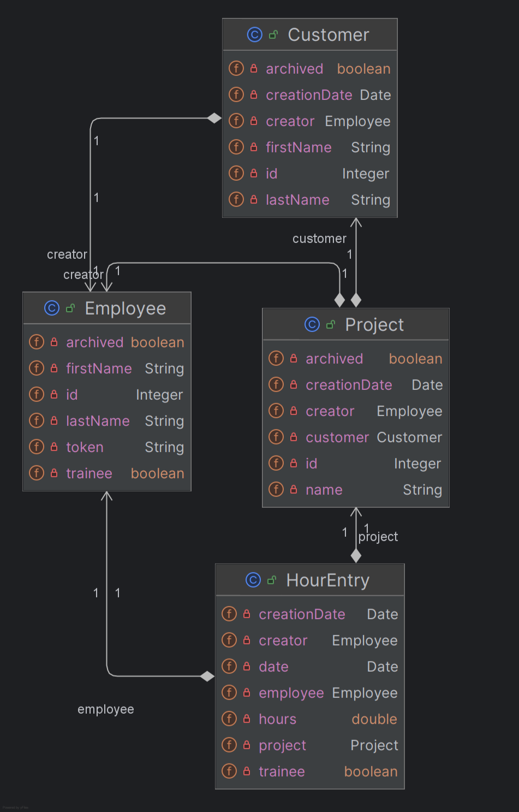Click the field icon beside Project name
This screenshot has width=519, height=812.
(276, 490)
